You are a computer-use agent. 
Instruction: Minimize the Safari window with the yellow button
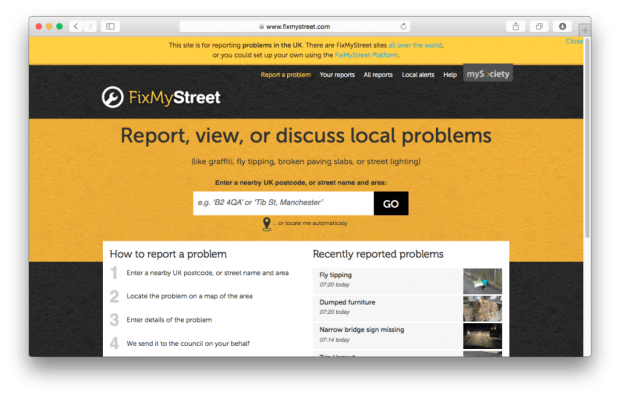coord(49,26)
